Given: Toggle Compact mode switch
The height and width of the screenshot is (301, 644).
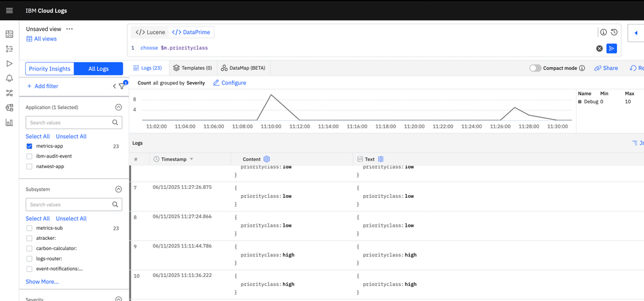Looking at the screenshot, I should coord(535,68).
